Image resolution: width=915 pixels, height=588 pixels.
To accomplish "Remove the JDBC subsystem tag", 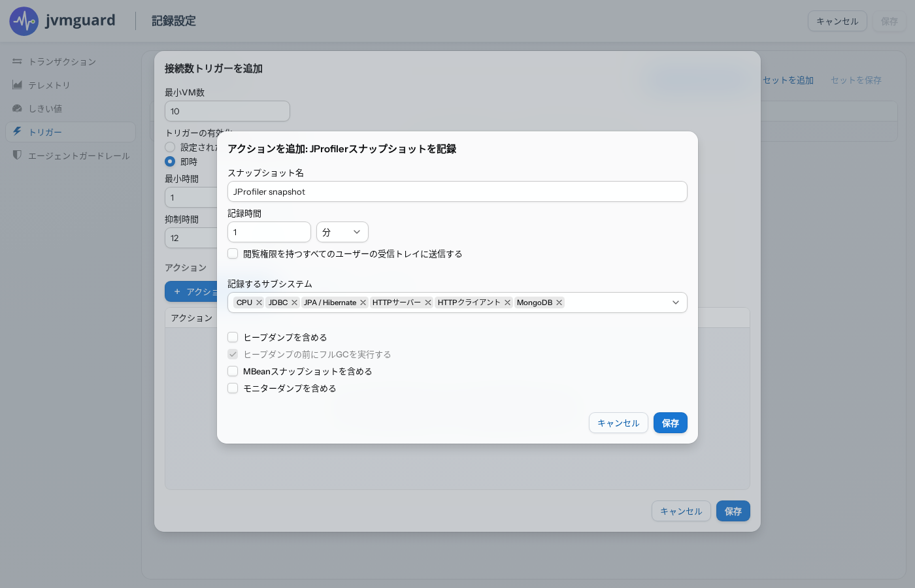I will 294,302.
